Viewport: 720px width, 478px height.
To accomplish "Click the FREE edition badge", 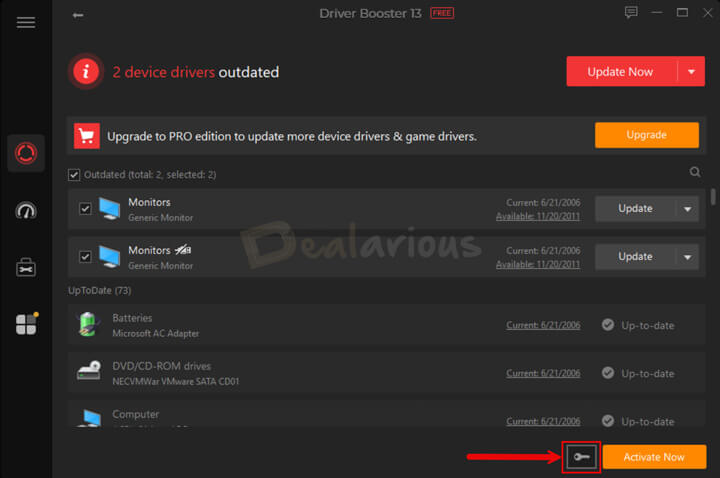I will 442,13.
